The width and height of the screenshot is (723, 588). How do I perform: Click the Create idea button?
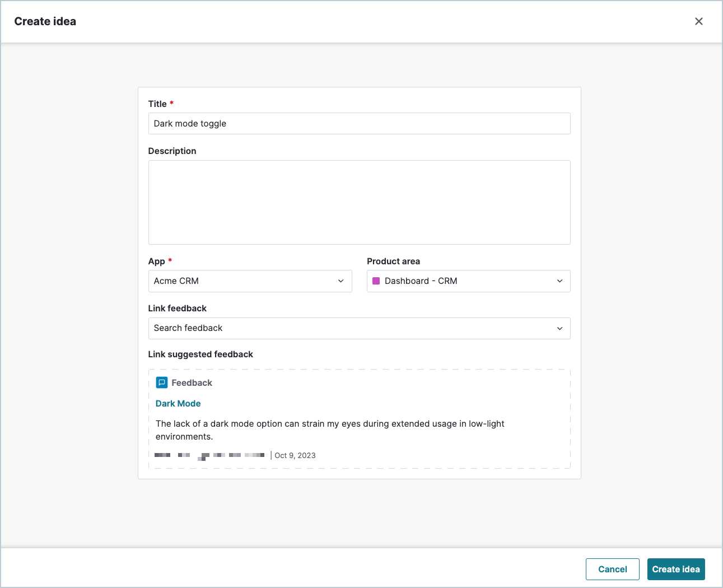[676, 569]
